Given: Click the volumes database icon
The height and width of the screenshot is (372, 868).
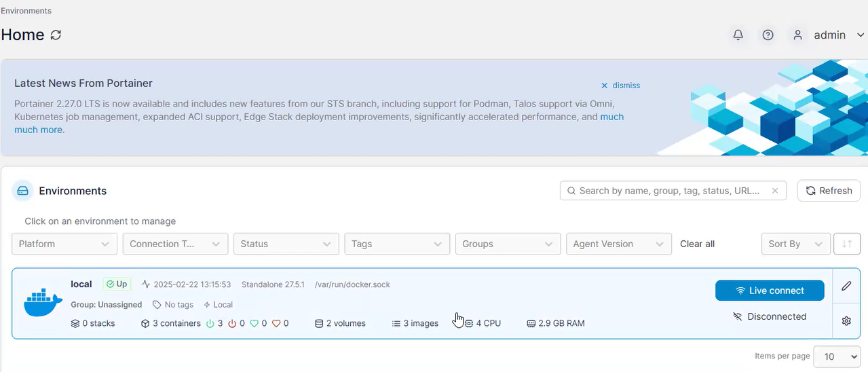Looking at the screenshot, I should 319,323.
